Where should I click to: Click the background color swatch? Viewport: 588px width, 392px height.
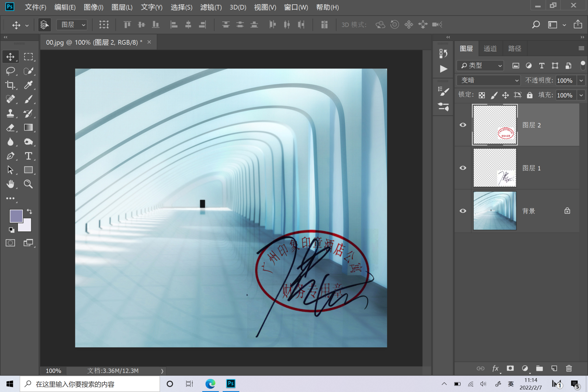click(26, 227)
